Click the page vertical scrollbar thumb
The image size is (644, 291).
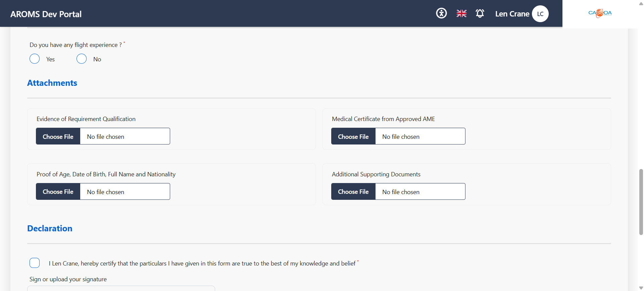pyautogui.click(x=641, y=202)
